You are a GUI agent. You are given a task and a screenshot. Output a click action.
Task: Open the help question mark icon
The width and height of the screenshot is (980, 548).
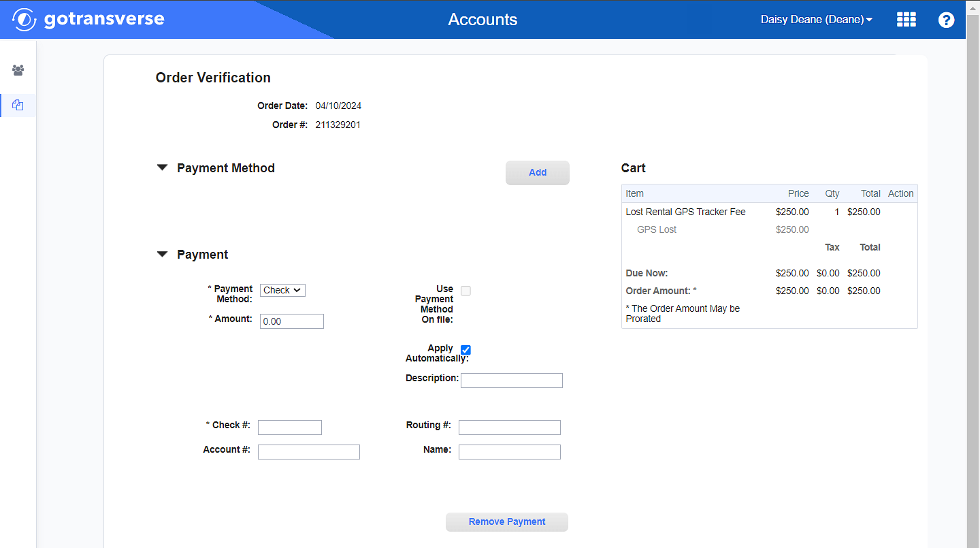pos(946,20)
